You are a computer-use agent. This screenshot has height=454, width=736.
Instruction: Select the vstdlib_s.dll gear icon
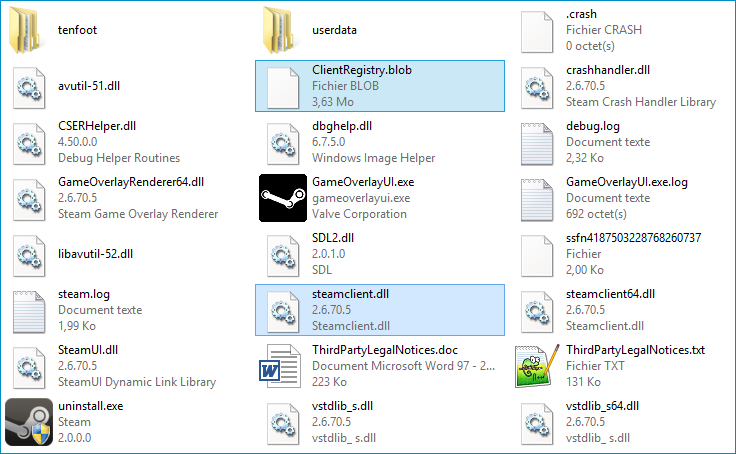(283, 424)
